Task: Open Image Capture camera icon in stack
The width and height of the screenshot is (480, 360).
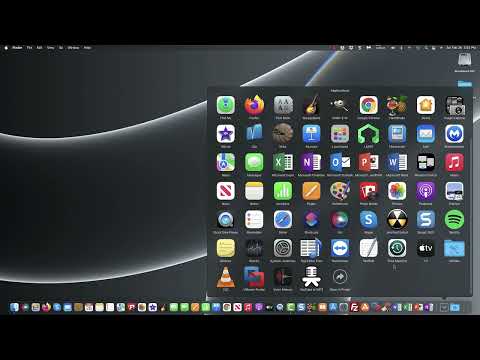Action: point(454,105)
